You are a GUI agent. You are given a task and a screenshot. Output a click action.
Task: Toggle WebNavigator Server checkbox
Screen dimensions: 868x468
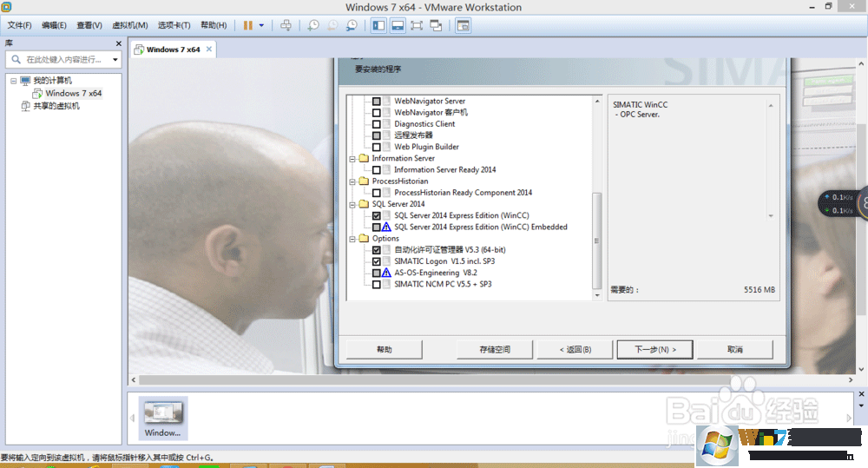(377, 102)
